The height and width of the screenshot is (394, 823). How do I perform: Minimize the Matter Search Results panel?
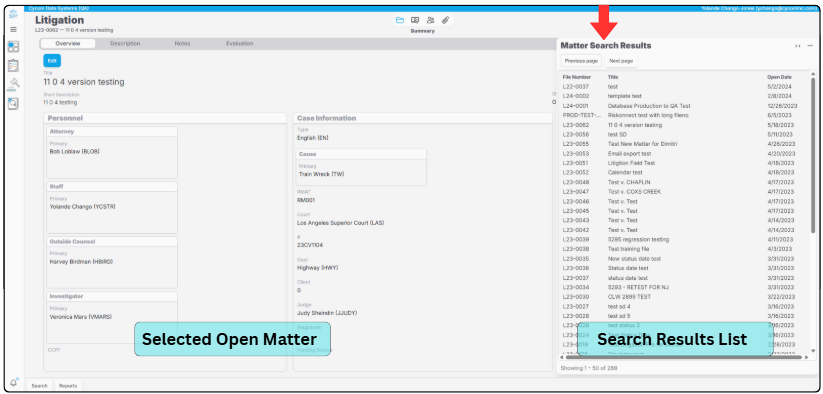click(810, 46)
